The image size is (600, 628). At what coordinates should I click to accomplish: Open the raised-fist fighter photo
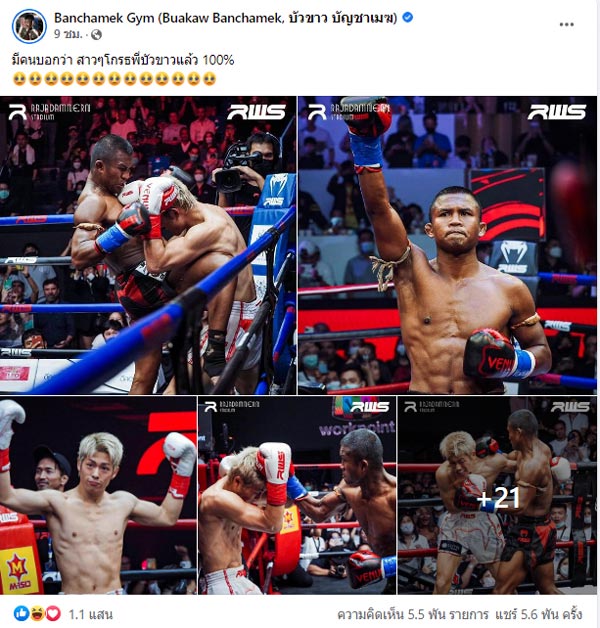[447, 245]
